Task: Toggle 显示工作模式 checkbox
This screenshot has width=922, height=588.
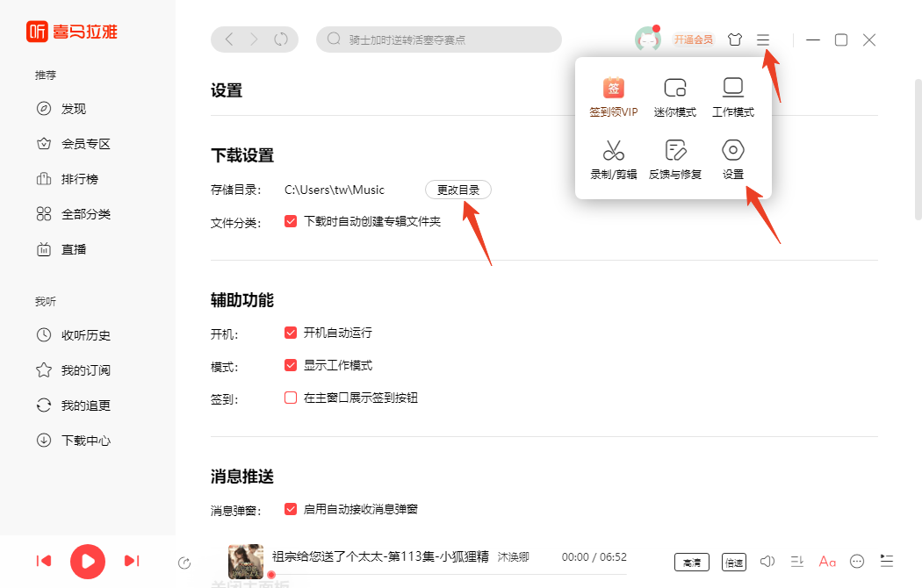Action: 291,365
